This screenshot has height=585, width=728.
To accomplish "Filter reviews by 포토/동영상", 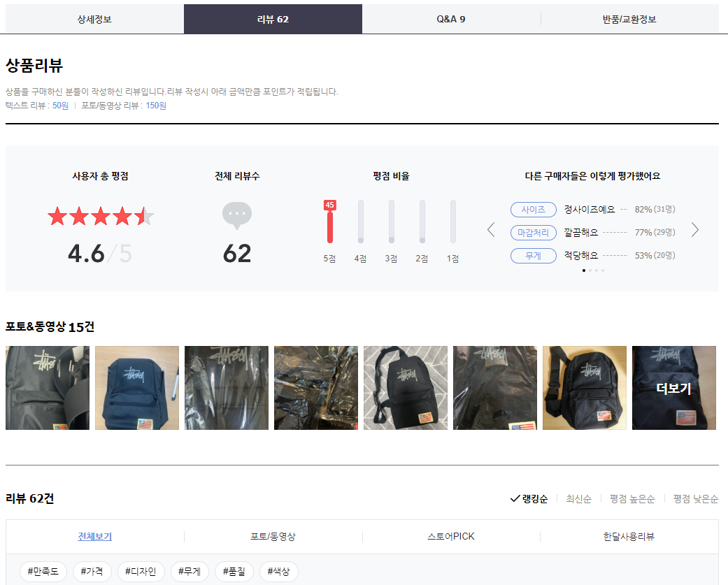I will [x=273, y=537].
